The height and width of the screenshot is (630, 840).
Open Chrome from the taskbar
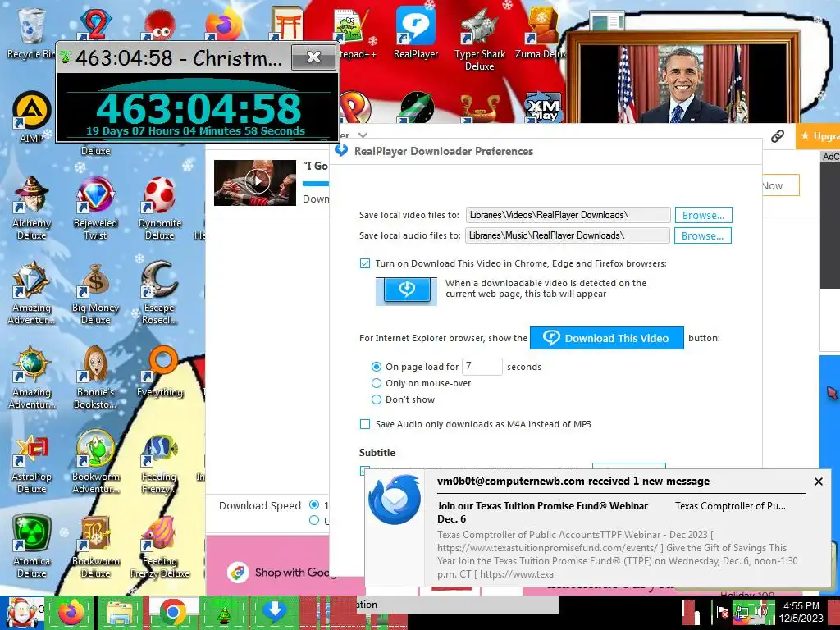[x=172, y=612]
